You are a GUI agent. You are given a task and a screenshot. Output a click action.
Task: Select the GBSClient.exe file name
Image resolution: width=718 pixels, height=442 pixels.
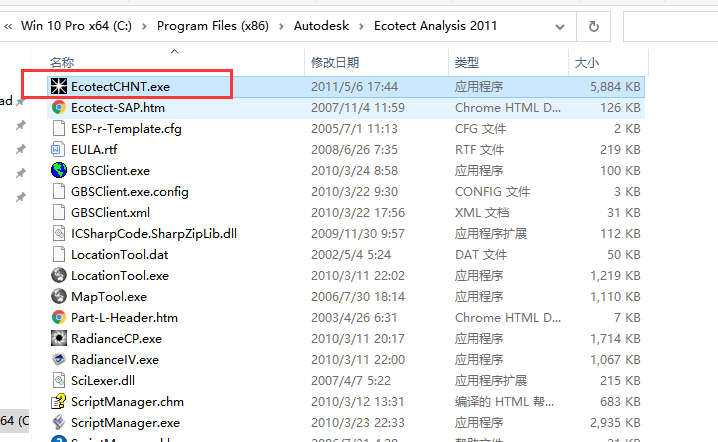[x=110, y=170]
